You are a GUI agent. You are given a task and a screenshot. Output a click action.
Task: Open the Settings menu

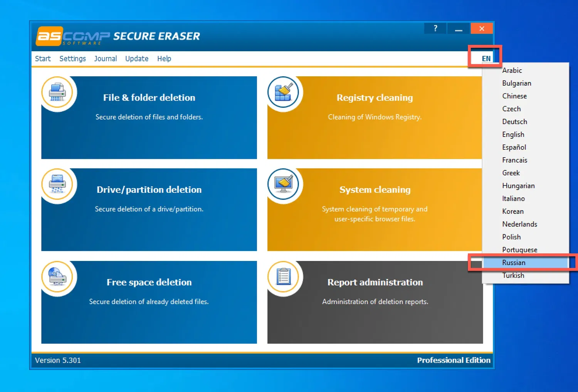[x=72, y=59]
